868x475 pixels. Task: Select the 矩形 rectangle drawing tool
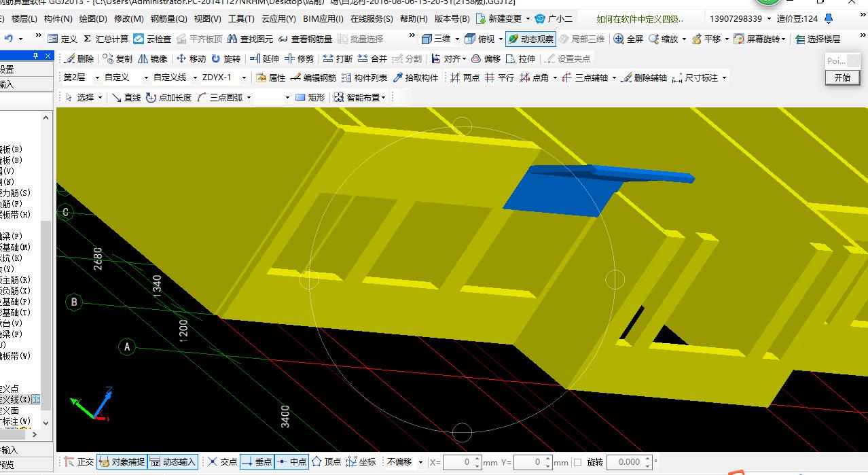[310, 97]
